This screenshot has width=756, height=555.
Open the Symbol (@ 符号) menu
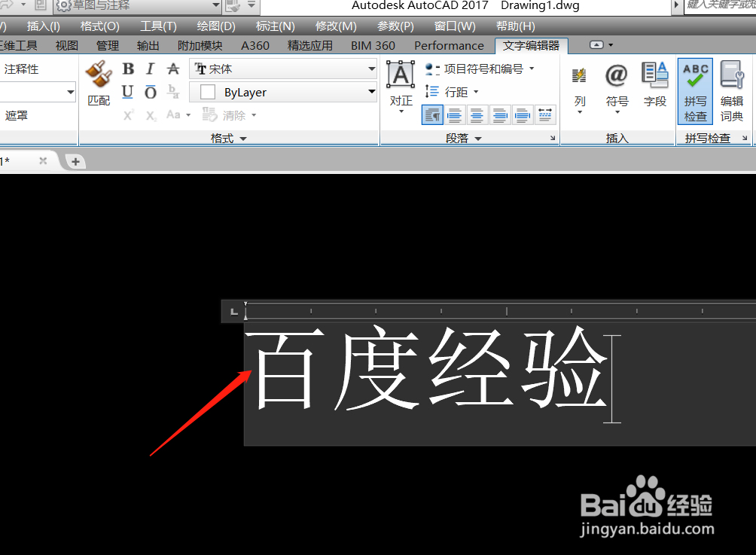coord(617,88)
